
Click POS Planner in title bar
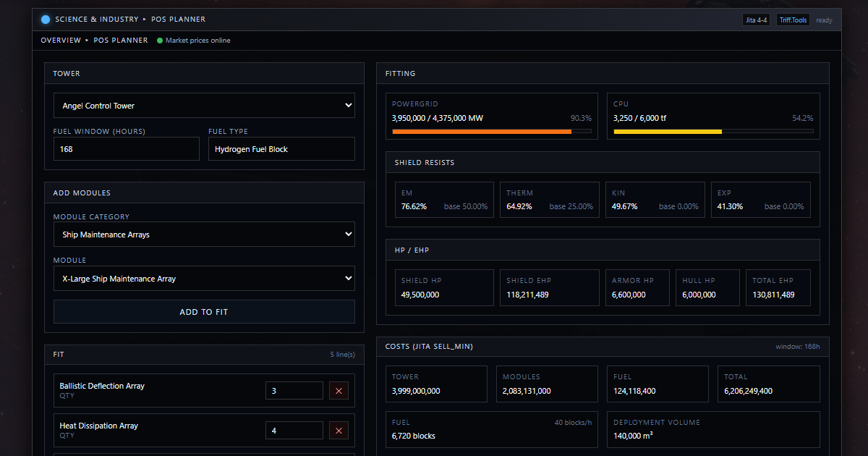click(178, 20)
